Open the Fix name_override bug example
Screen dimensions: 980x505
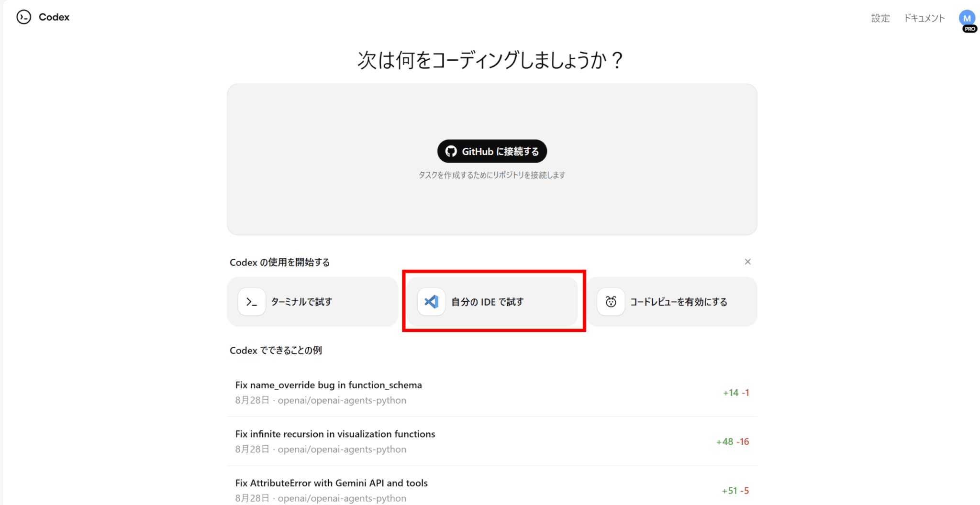(328, 385)
